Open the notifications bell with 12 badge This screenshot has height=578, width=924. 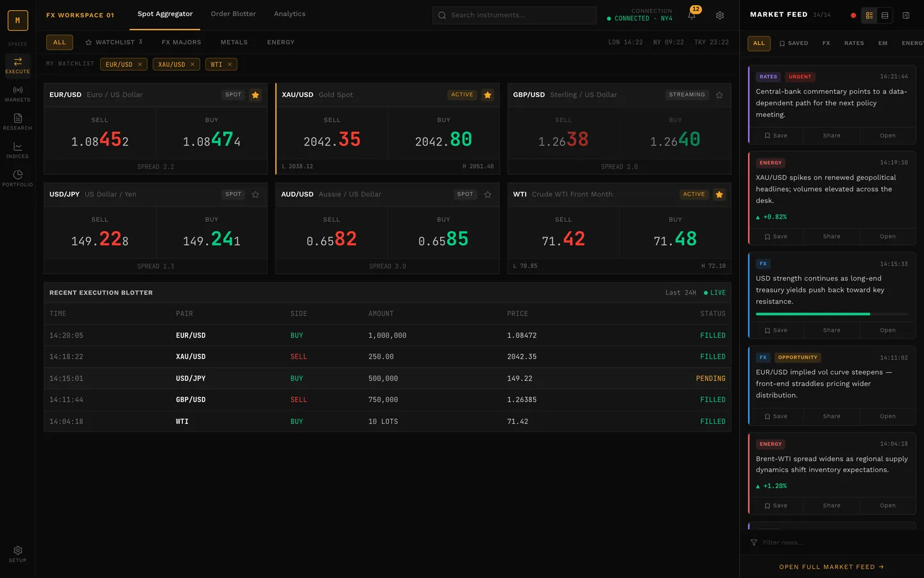[692, 15]
